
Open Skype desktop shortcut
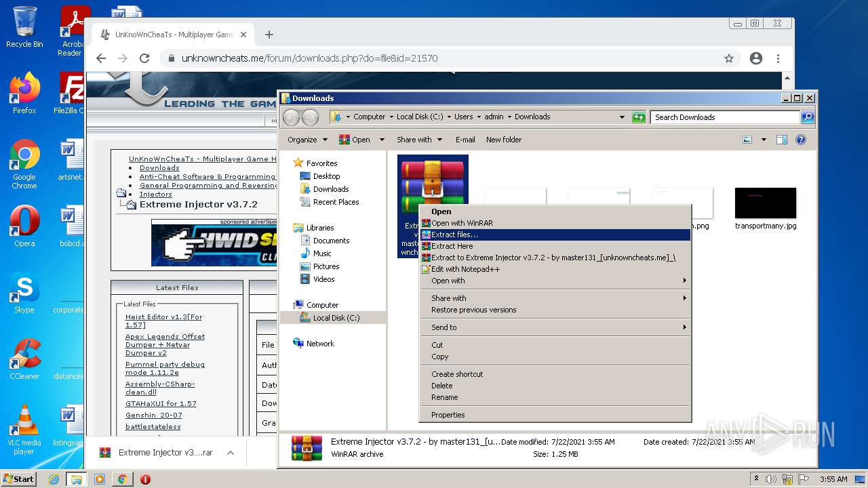click(x=24, y=292)
